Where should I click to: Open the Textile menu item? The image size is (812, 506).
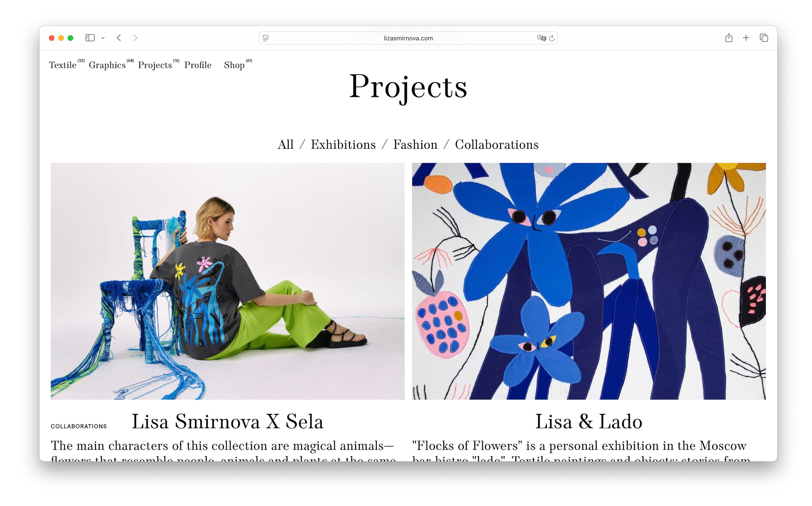pos(63,65)
